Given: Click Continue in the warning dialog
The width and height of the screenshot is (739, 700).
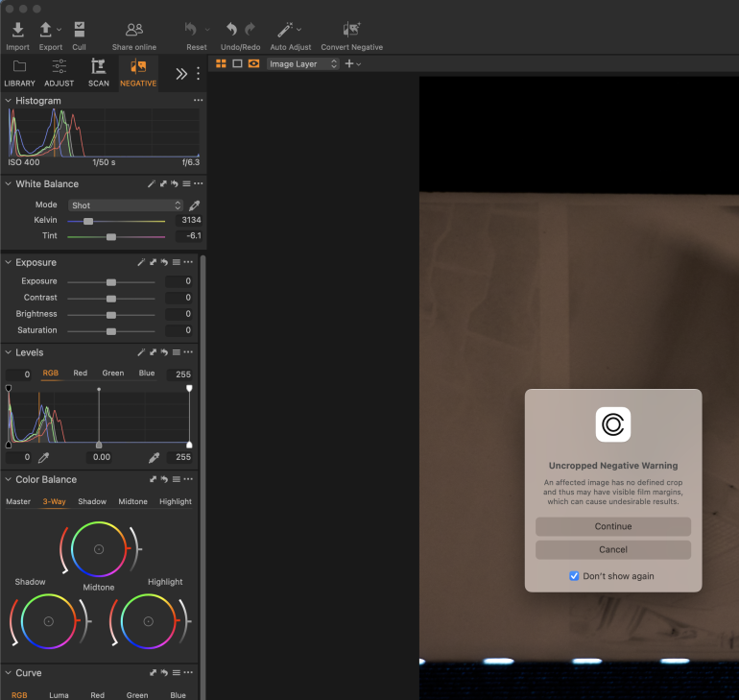Looking at the screenshot, I should (x=612, y=526).
